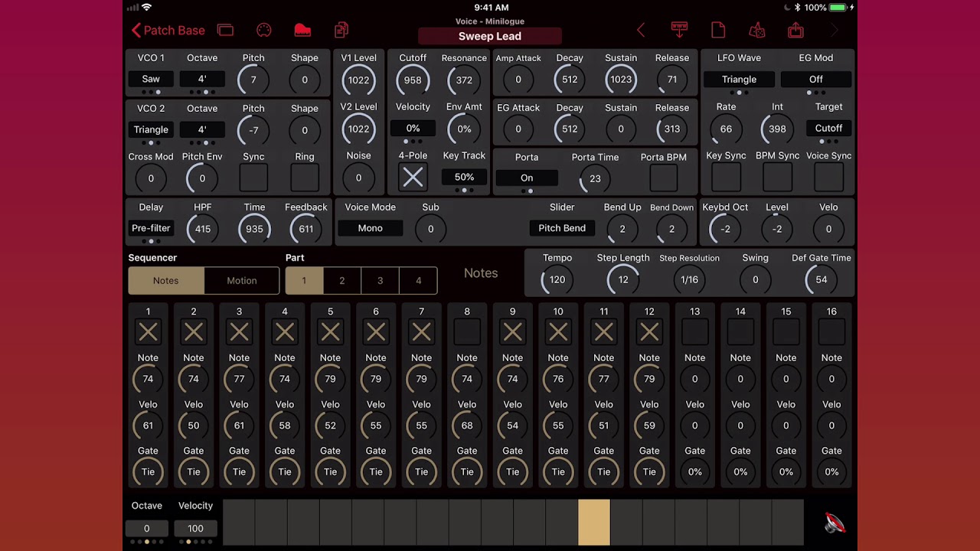Open the Slider Pitch Bend selector
Image resolution: width=980 pixels, height=551 pixels.
tap(562, 228)
